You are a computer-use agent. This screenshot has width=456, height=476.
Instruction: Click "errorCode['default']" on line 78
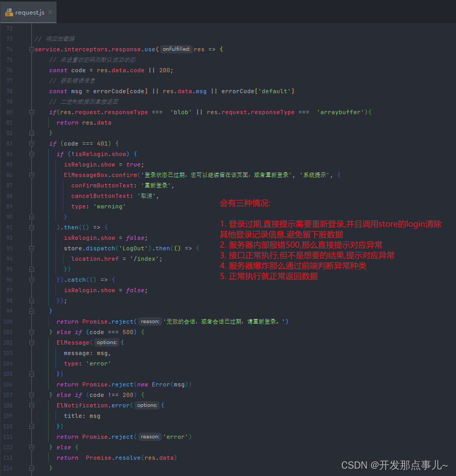(258, 91)
